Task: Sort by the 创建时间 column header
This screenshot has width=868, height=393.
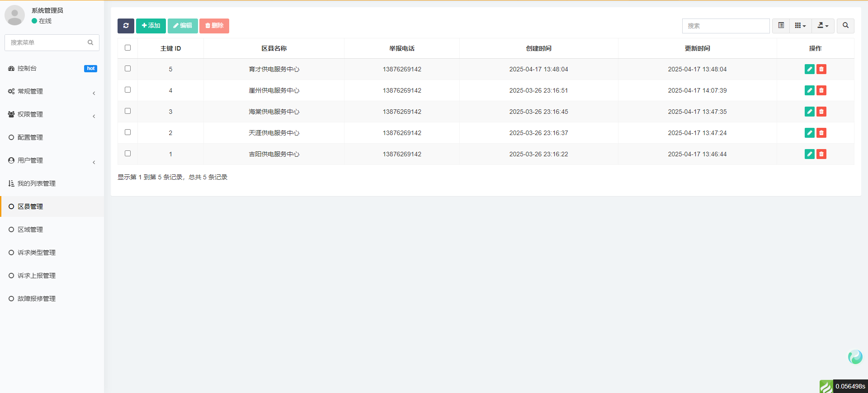Action: click(538, 48)
